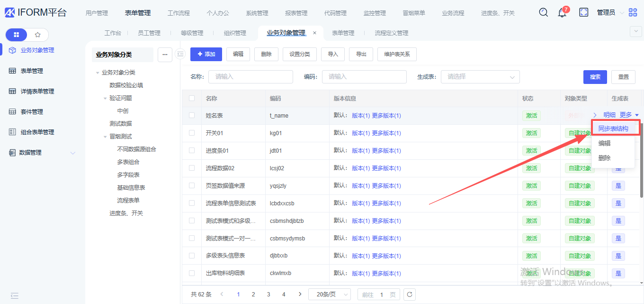644x304 pixels.
Task: Click the 名称 search input field
Action: pyautogui.click(x=250, y=77)
